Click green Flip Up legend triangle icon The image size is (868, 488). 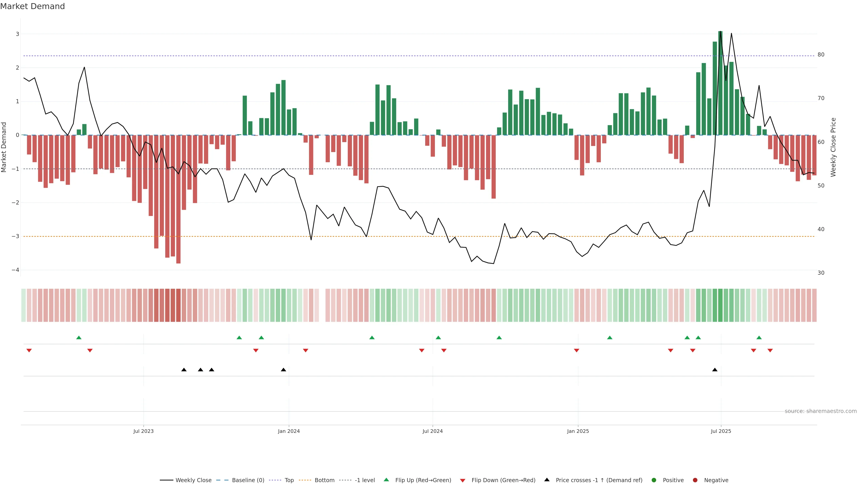click(387, 480)
